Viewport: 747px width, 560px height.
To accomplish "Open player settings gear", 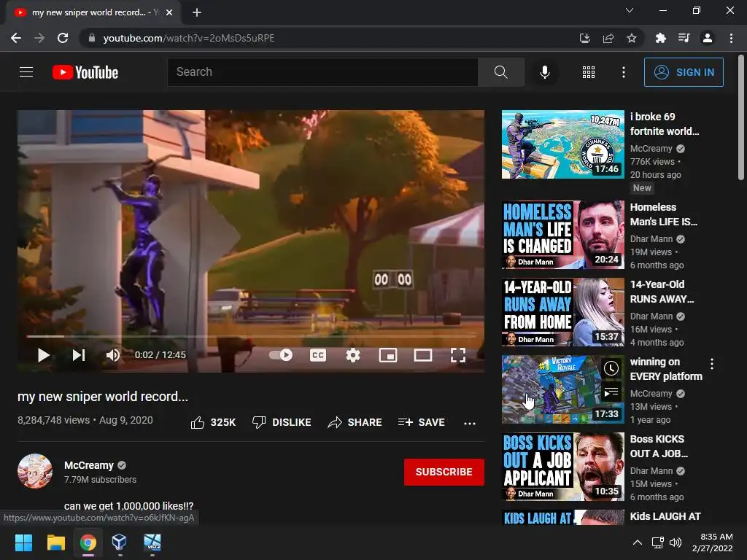I will click(x=353, y=355).
